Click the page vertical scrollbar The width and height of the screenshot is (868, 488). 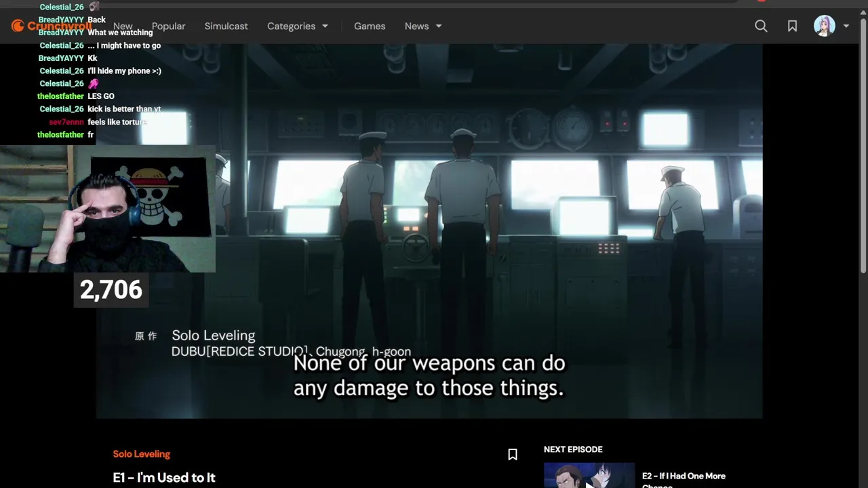point(863,146)
